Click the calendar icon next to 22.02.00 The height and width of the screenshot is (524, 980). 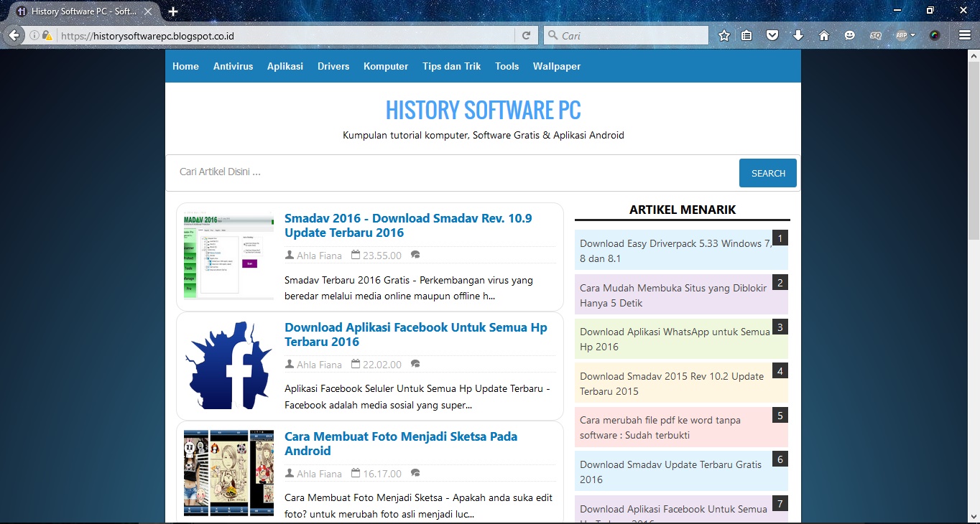pyautogui.click(x=356, y=364)
